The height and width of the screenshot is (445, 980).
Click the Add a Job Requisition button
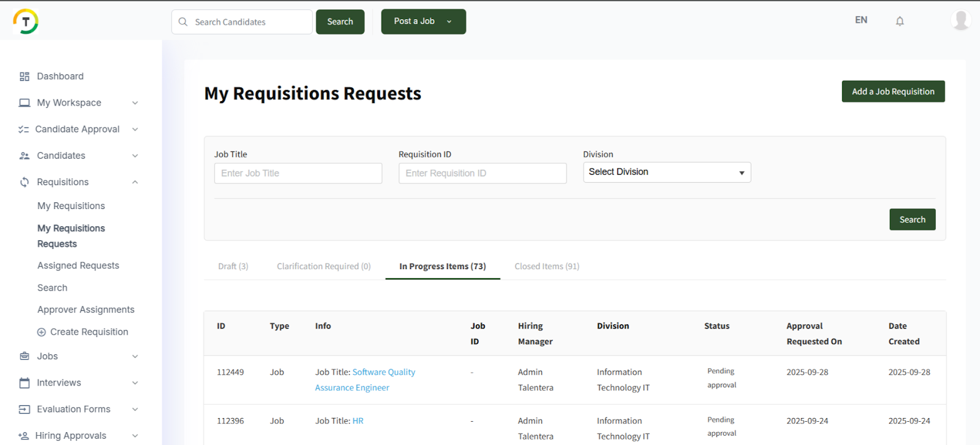coord(892,91)
